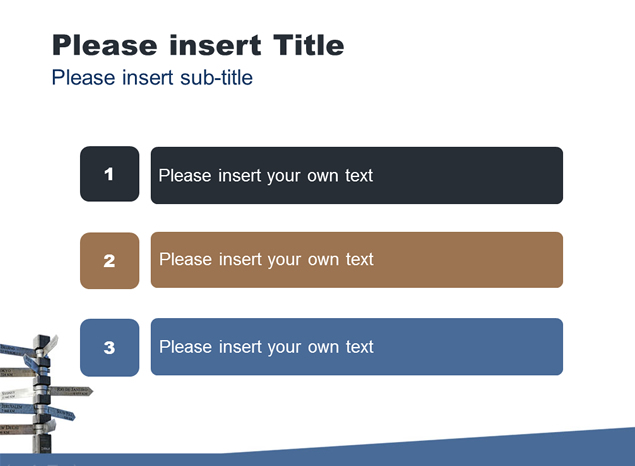
Task: Click the dark navy text bar
Action: click(x=357, y=175)
